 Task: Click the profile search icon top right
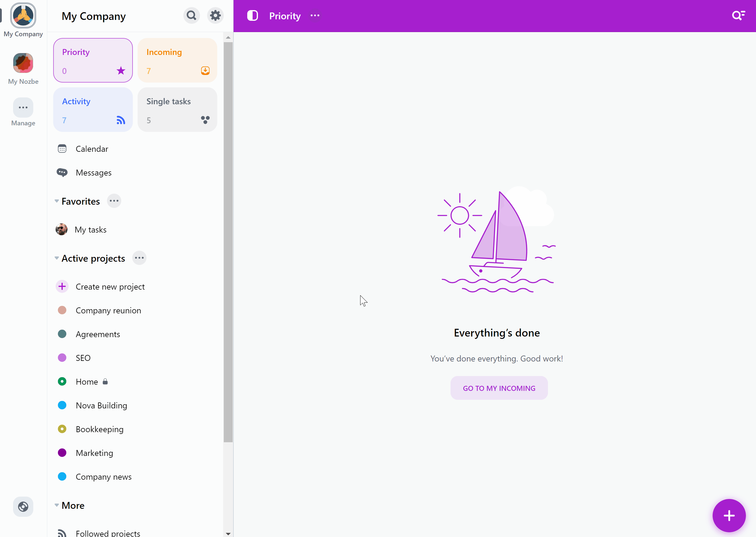point(739,15)
